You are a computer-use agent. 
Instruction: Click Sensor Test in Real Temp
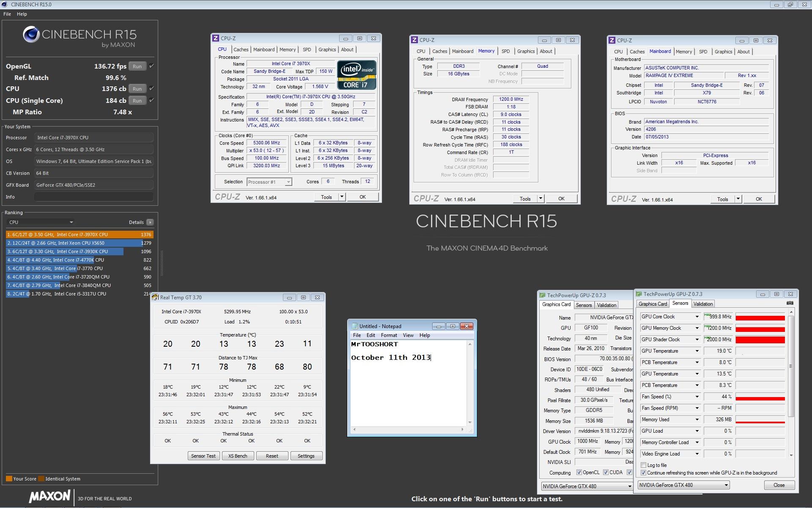(x=203, y=456)
